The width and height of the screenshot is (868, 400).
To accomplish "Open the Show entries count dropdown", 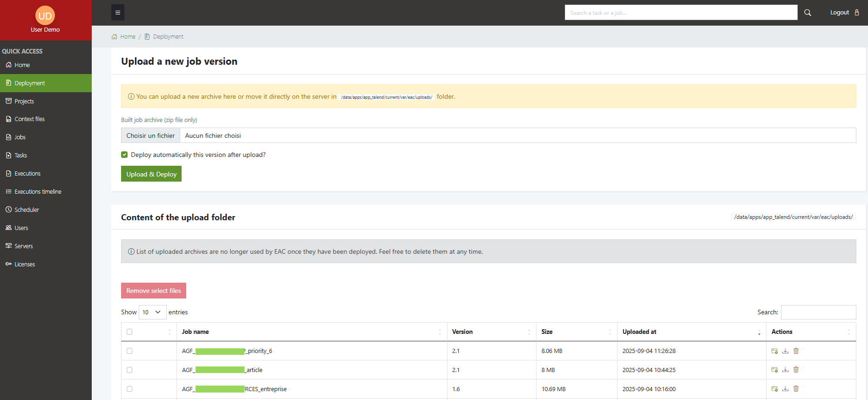I will (x=152, y=312).
